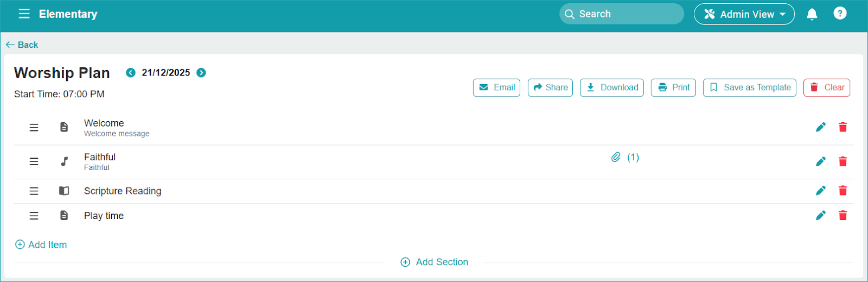Clear the worship plan
The image size is (868, 282).
(x=826, y=87)
